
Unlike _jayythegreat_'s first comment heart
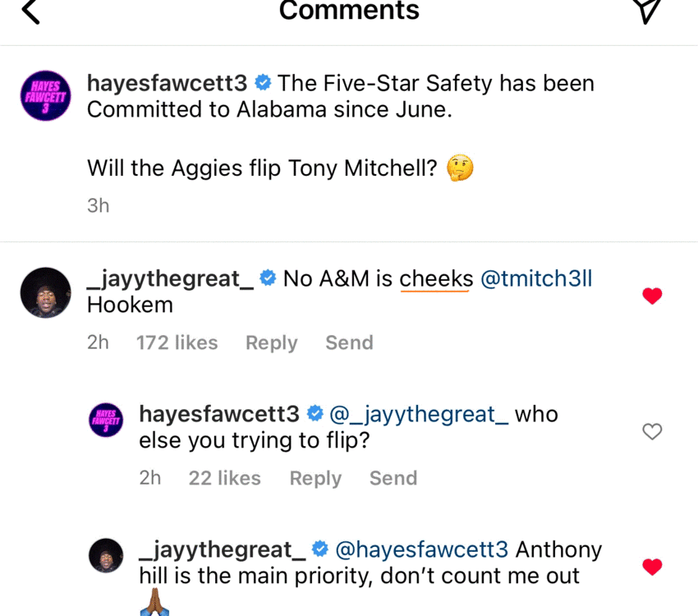(x=652, y=295)
